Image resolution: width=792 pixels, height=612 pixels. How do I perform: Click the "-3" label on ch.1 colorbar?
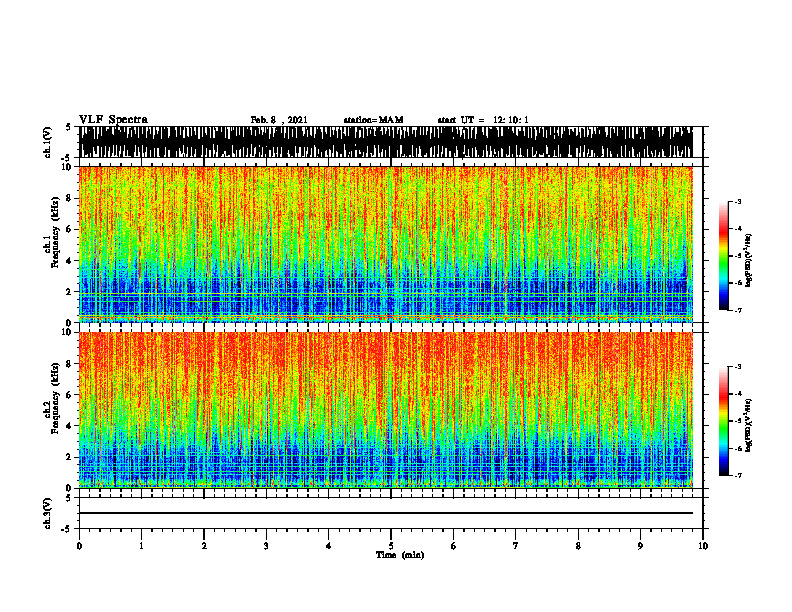pyautogui.click(x=737, y=201)
